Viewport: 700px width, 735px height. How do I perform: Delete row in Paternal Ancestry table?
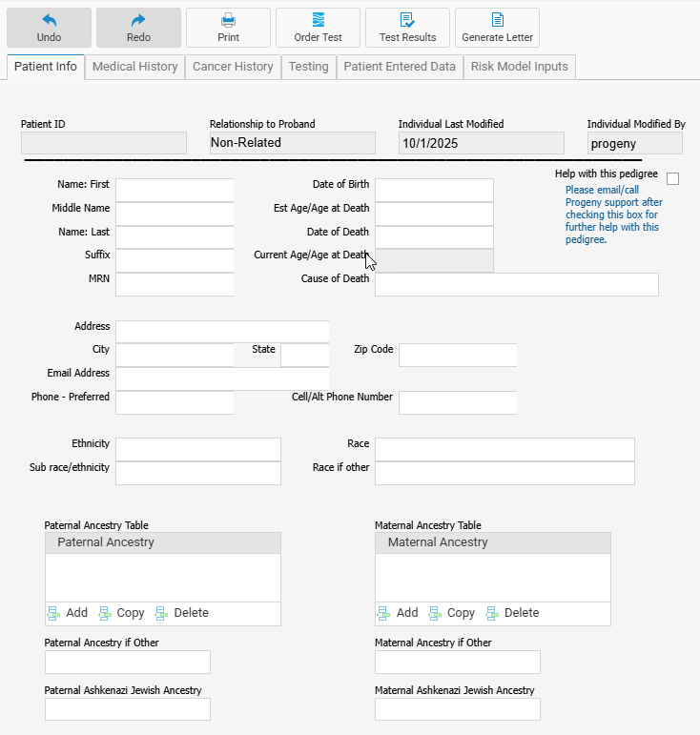coord(181,613)
